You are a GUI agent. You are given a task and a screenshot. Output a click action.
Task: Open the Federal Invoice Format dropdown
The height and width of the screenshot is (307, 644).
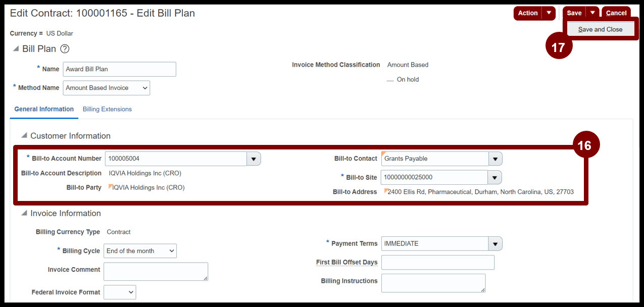[x=120, y=292]
